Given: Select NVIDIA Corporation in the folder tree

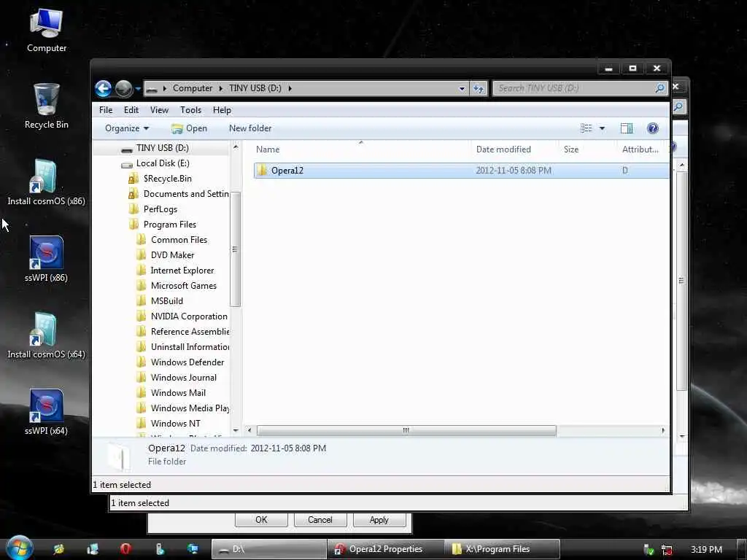Looking at the screenshot, I should (189, 316).
